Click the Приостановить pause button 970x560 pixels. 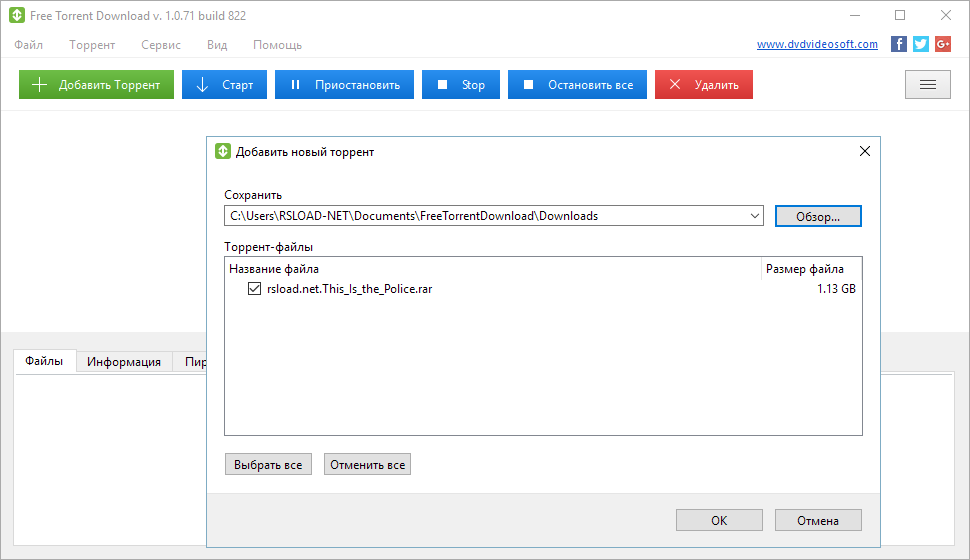pos(345,85)
